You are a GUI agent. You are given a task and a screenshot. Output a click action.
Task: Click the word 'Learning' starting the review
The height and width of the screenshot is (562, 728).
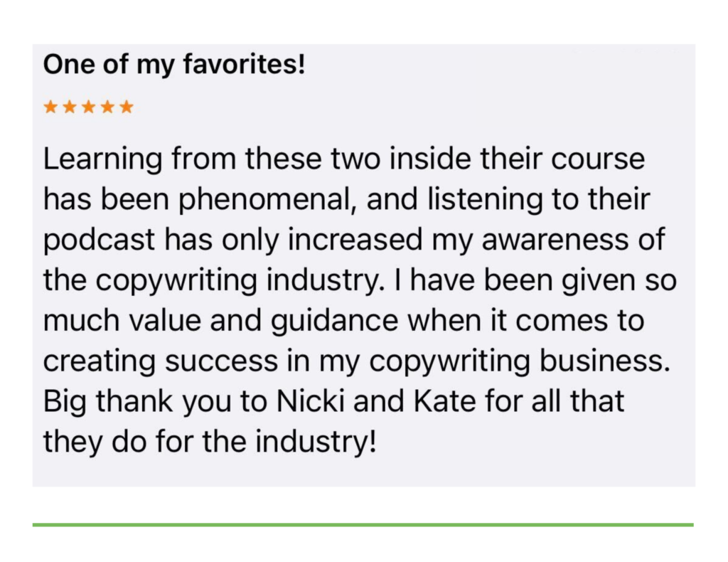click(x=102, y=160)
